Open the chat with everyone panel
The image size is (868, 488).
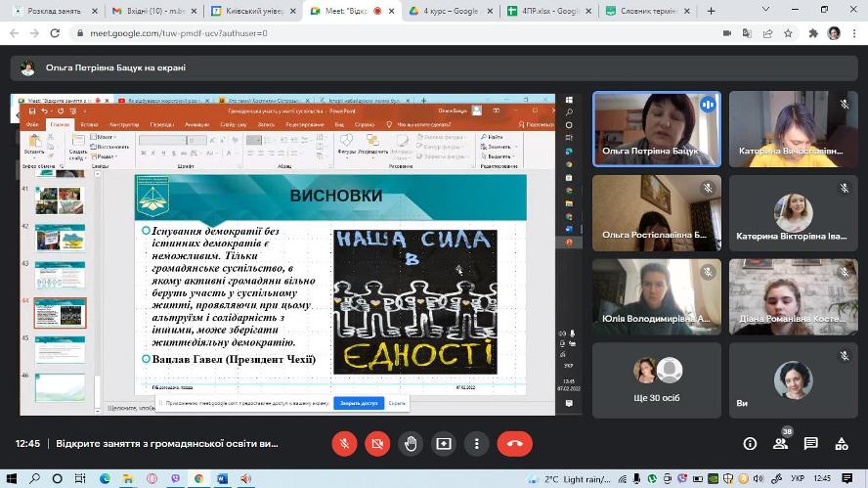[811, 444]
